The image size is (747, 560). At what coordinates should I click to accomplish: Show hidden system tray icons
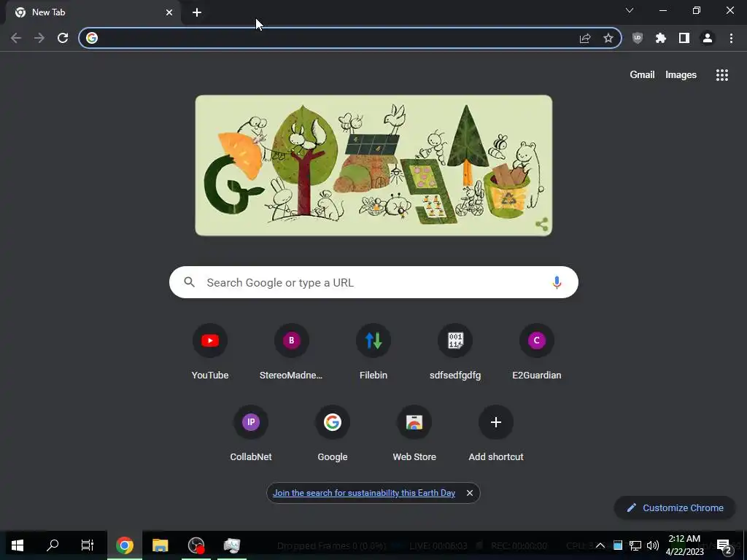point(600,545)
